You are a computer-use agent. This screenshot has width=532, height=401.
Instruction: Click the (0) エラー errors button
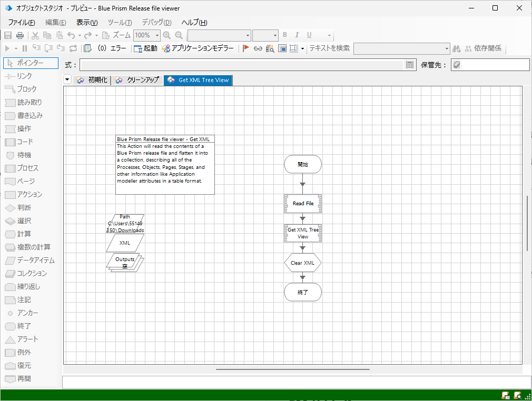[112, 48]
